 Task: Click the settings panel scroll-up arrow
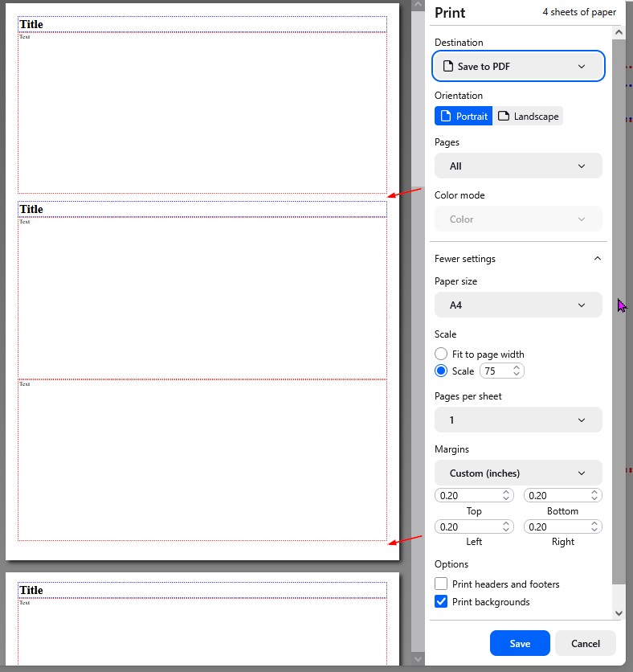point(619,32)
